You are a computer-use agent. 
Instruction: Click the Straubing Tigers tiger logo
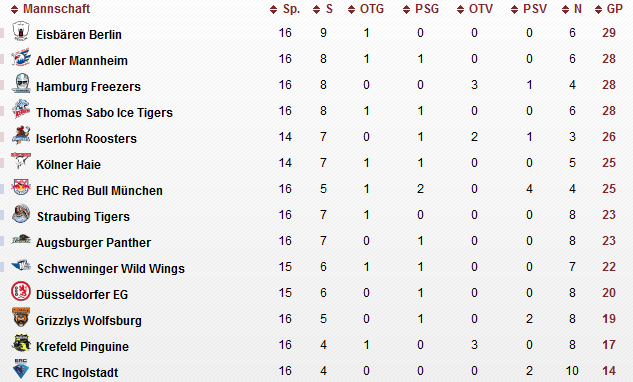pyautogui.click(x=21, y=214)
